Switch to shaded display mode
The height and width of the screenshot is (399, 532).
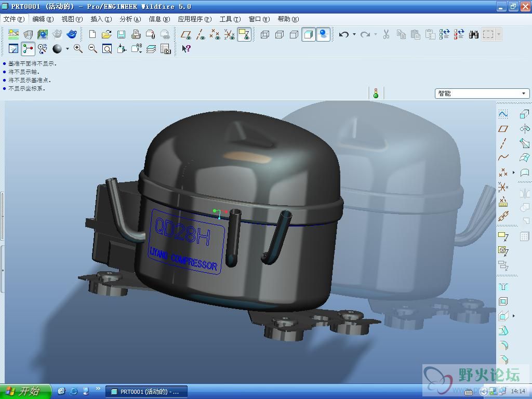pos(309,34)
